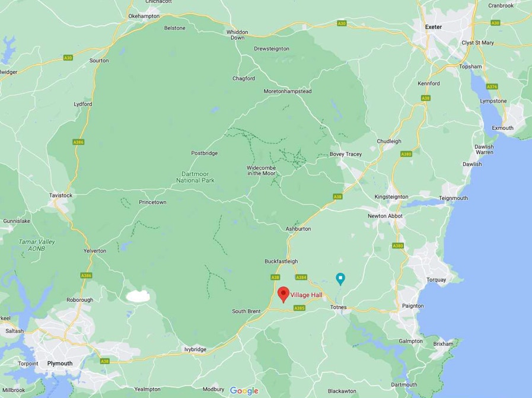Click the A384 road shield near Buckfastleigh

[301, 278]
